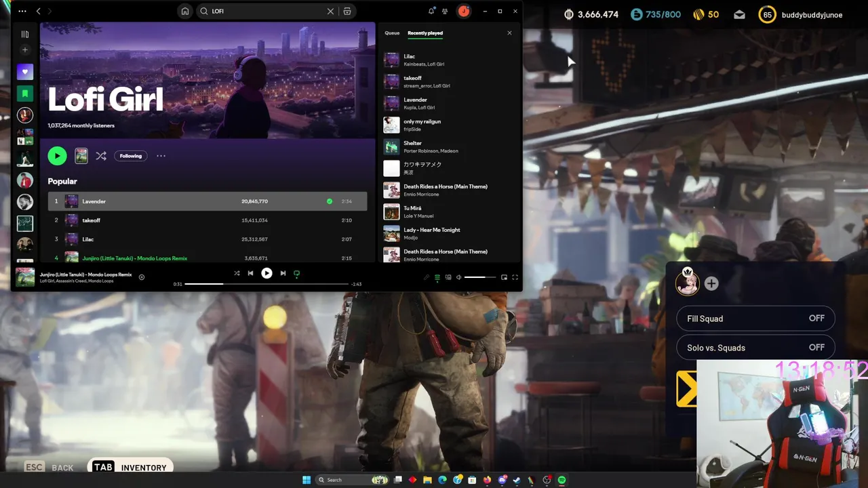This screenshot has width=868, height=488.
Task: Open Spotify miniplayer
Action: coord(504,277)
